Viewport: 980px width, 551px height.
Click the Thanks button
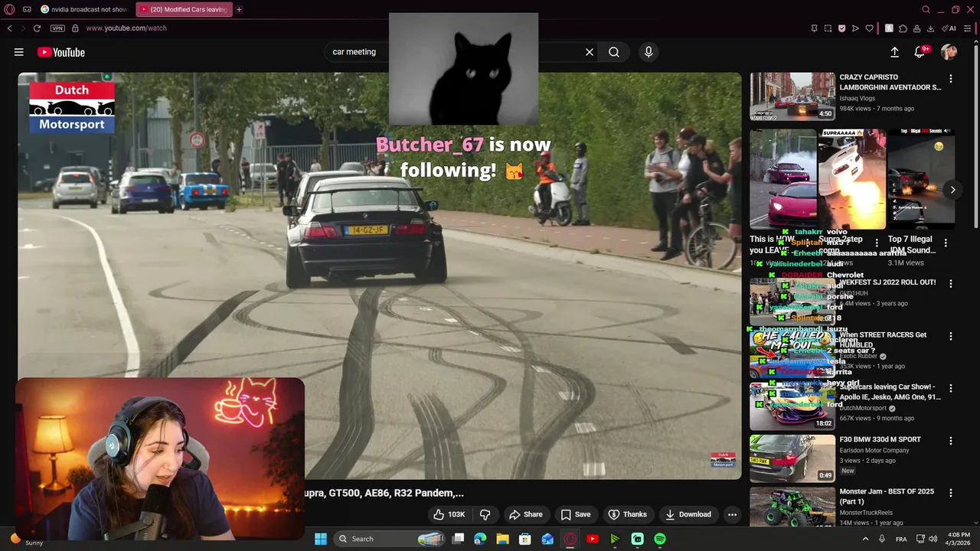627,514
